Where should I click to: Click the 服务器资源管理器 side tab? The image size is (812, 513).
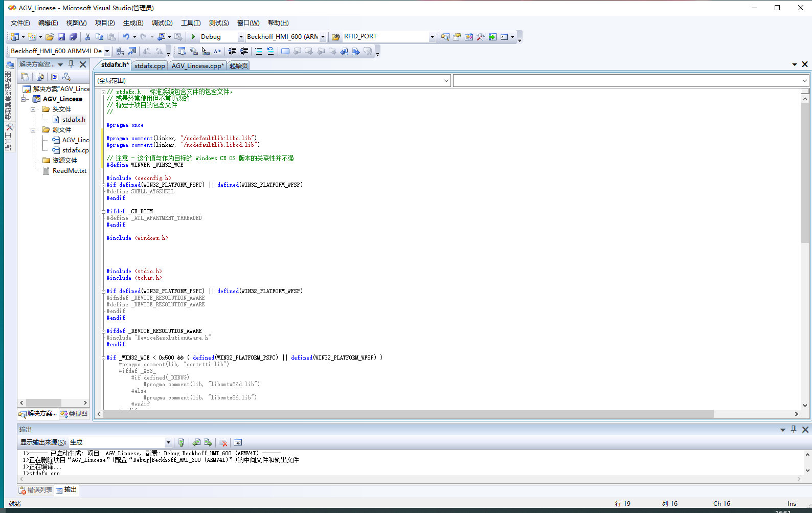tap(9, 91)
